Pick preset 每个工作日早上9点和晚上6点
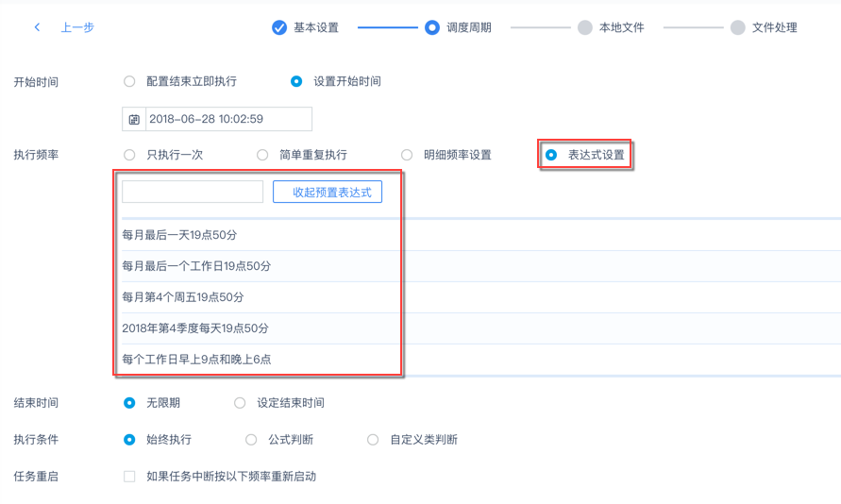 [196, 360]
